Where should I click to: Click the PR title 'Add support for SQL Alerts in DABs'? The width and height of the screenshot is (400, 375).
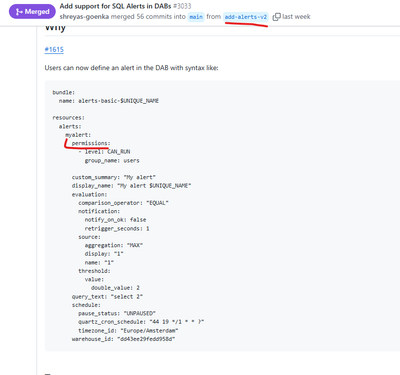pyautogui.click(x=115, y=6)
